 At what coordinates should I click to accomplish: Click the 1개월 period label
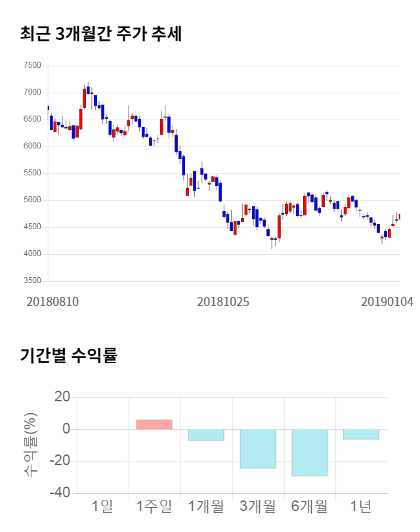(x=206, y=506)
